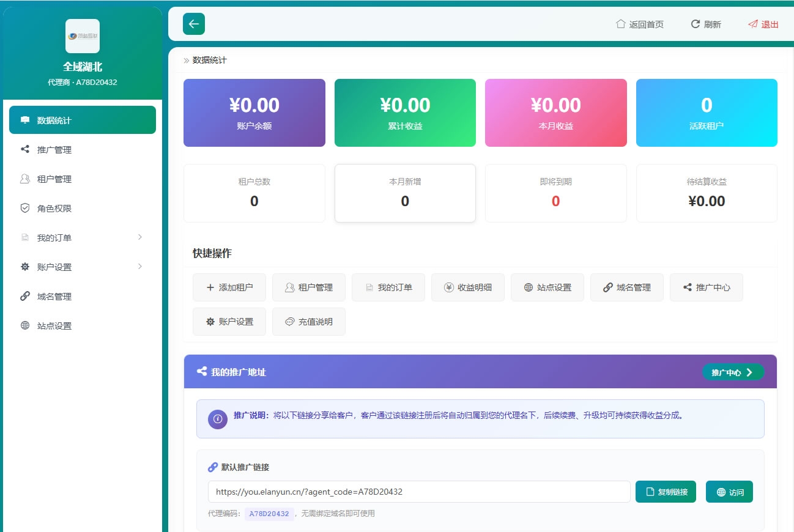Click the plus icon on 添加租户
This screenshot has width=794, height=532.
(x=210, y=287)
